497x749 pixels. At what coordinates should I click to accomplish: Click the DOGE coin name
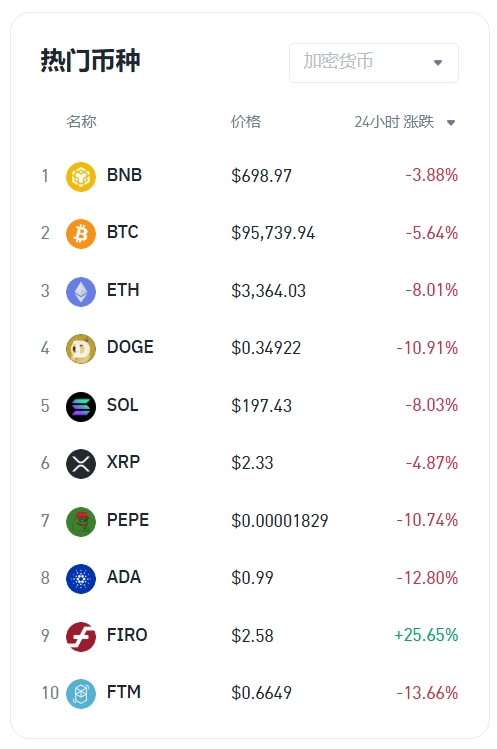click(x=130, y=347)
